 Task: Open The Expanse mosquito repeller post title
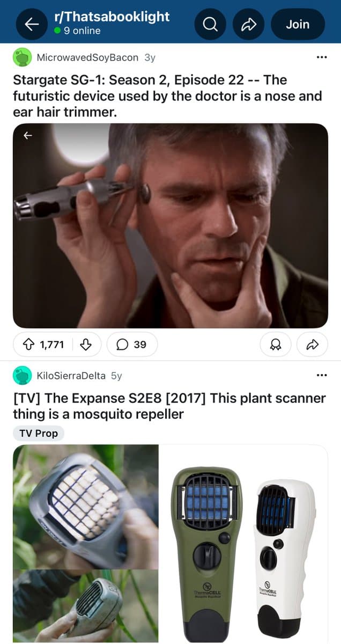169,406
